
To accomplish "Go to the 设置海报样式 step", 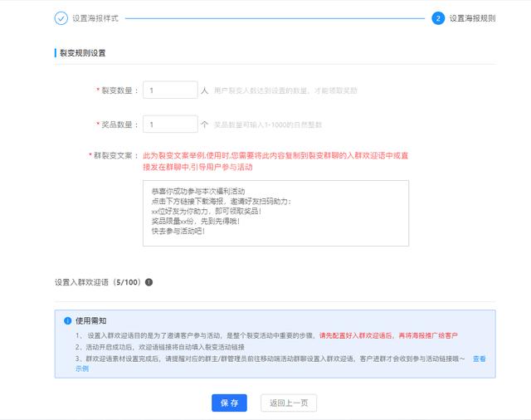I will click(x=95, y=17).
